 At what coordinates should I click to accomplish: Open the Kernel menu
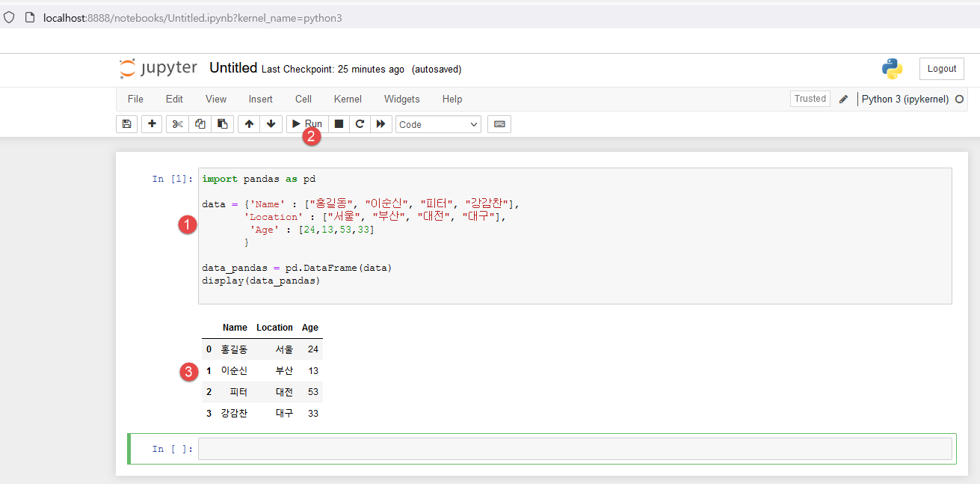(x=348, y=99)
